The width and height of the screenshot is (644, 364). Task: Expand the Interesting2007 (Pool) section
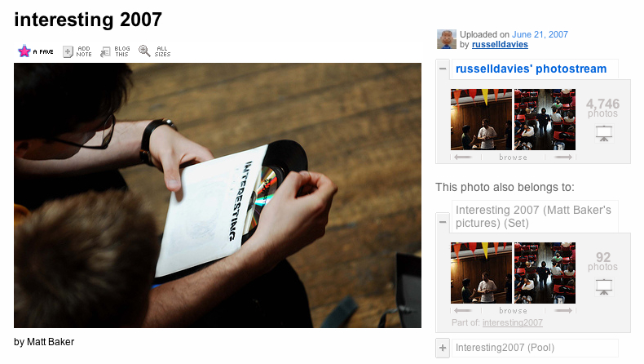443,348
